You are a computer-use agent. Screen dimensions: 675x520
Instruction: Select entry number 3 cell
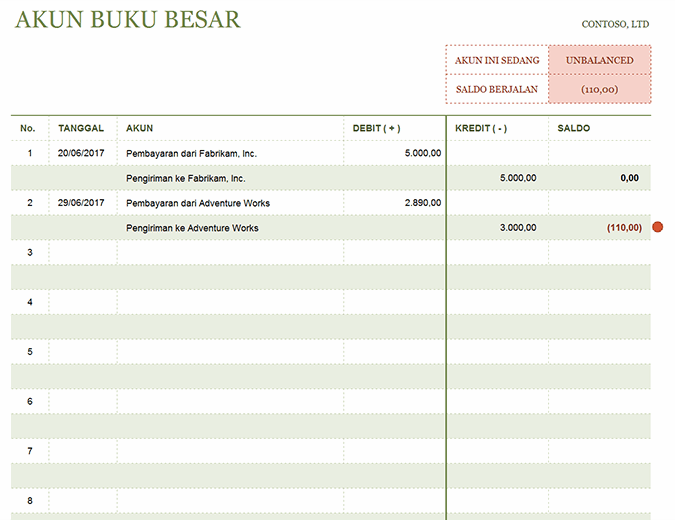[30, 252]
